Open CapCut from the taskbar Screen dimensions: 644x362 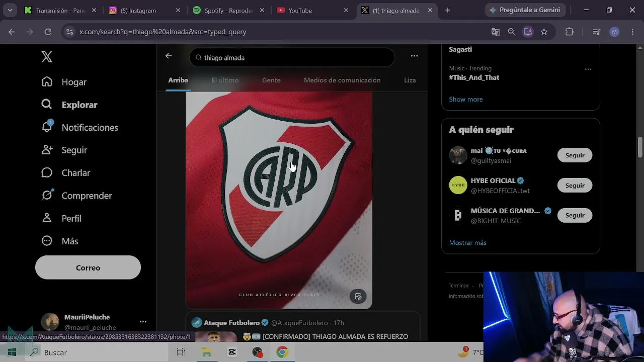click(x=232, y=352)
